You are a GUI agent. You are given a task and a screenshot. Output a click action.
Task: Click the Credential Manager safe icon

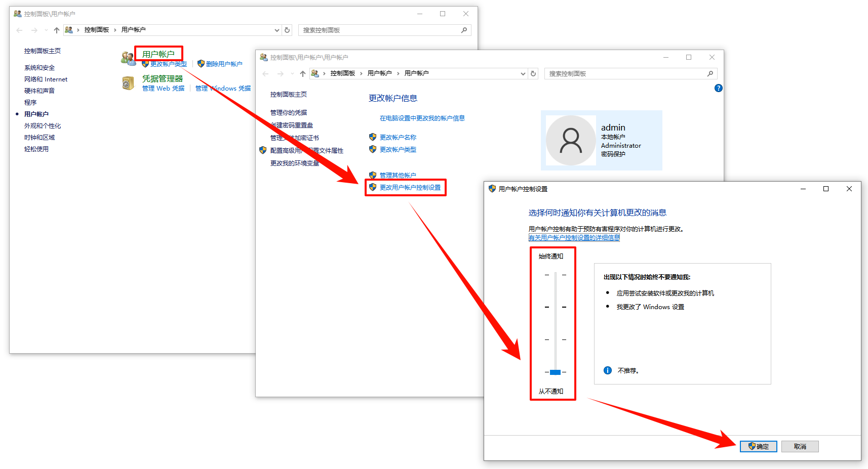click(128, 83)
